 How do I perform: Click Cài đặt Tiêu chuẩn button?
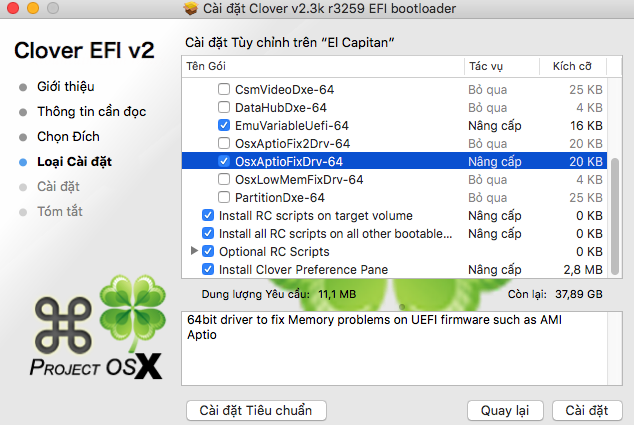pos(256,410)
